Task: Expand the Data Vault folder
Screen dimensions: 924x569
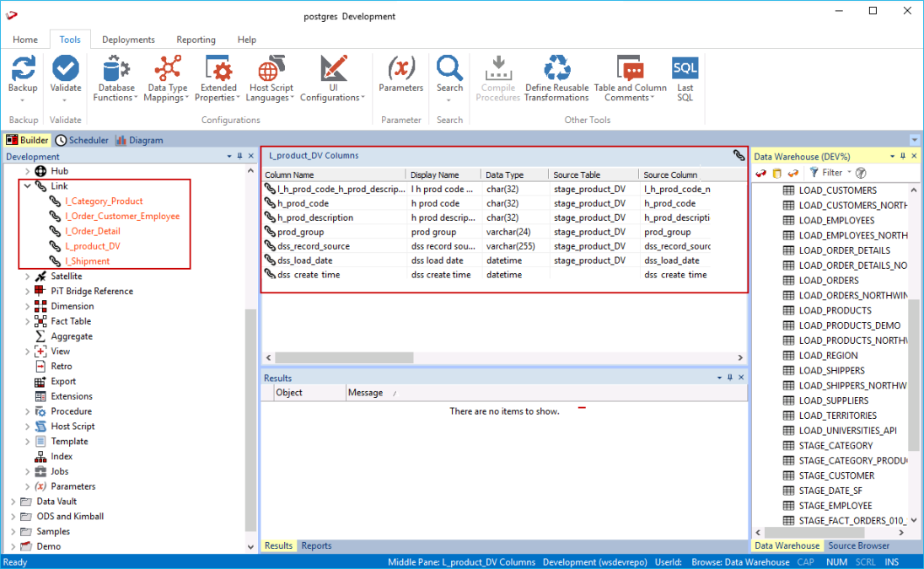Action: tap(13, 502)
